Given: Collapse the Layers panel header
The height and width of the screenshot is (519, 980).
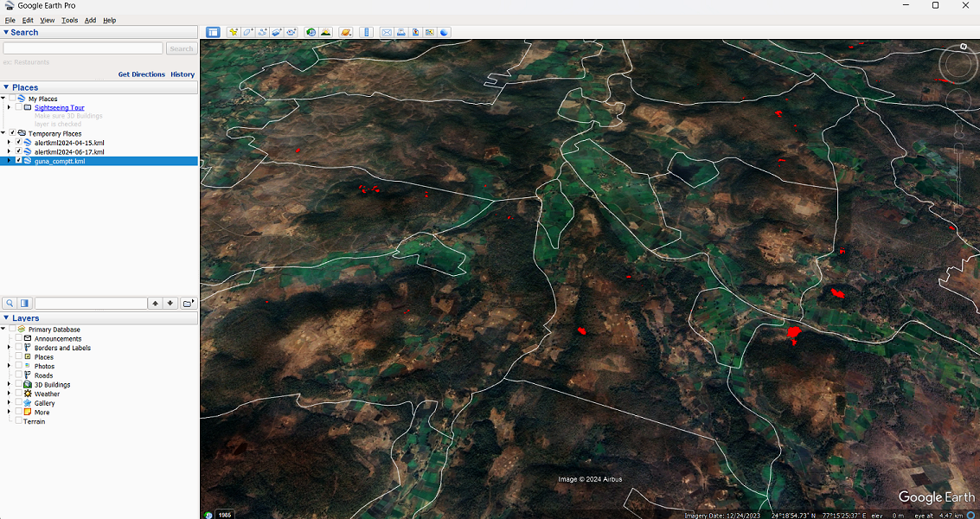Looking at the screenshot, I should pos(6,318).
